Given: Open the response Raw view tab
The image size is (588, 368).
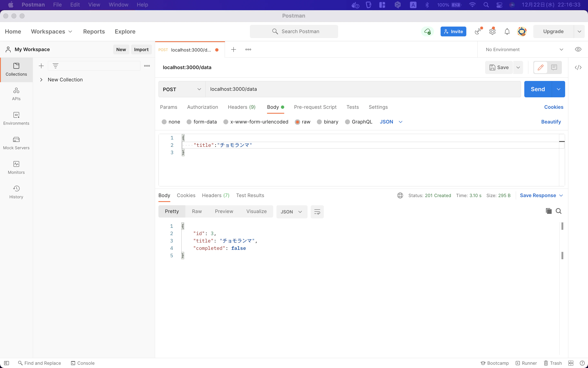Looking at the screenshot, I should (197, 211).
